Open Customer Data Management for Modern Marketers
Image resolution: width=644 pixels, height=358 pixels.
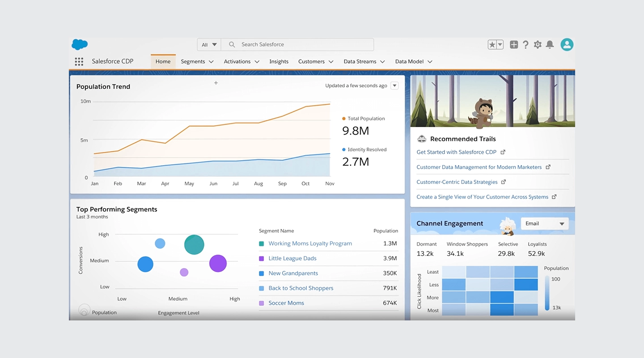pos(479,167)
